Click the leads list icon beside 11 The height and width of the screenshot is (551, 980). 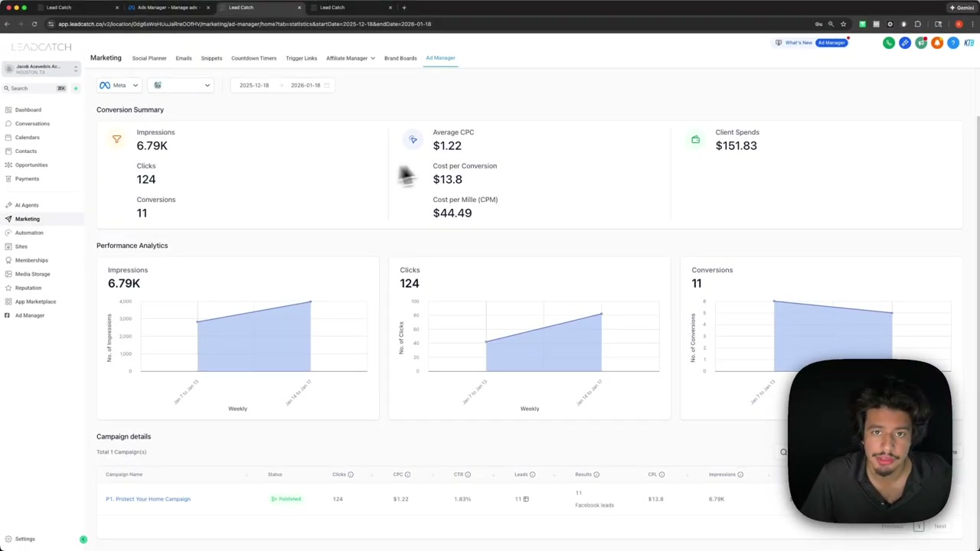click(x=526, y=499)
